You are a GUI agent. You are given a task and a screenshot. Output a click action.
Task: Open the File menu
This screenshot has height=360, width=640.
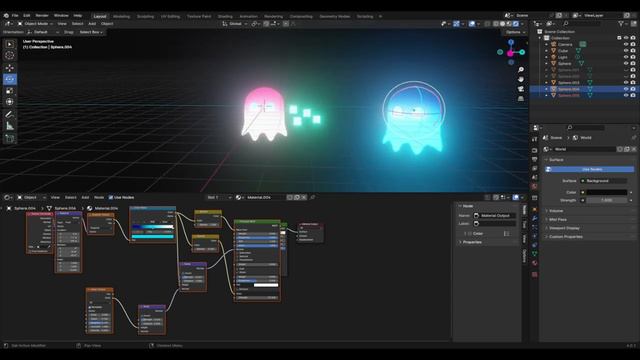click(x=15, y=16)
